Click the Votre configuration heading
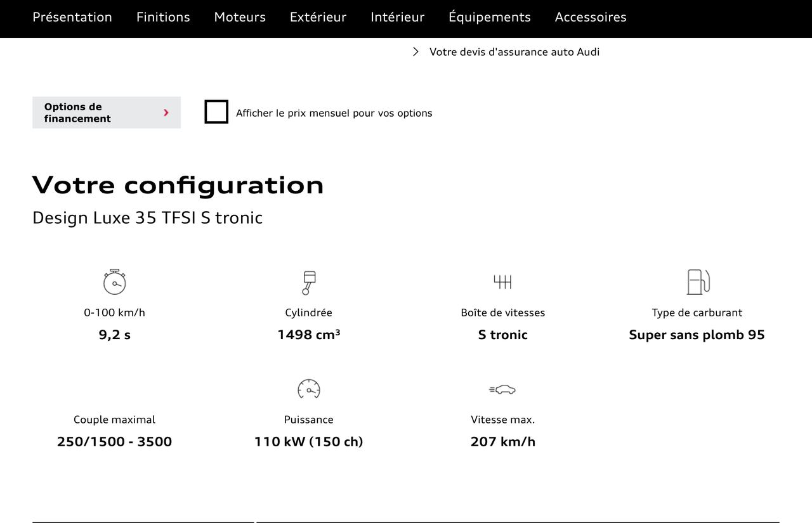 (x=178, y=185)
